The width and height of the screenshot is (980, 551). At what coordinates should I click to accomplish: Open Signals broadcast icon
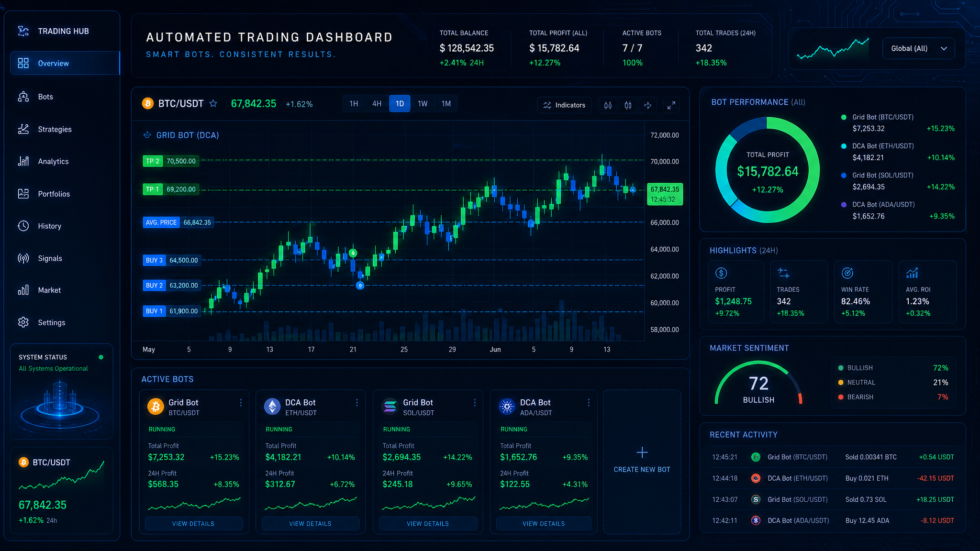23,258
